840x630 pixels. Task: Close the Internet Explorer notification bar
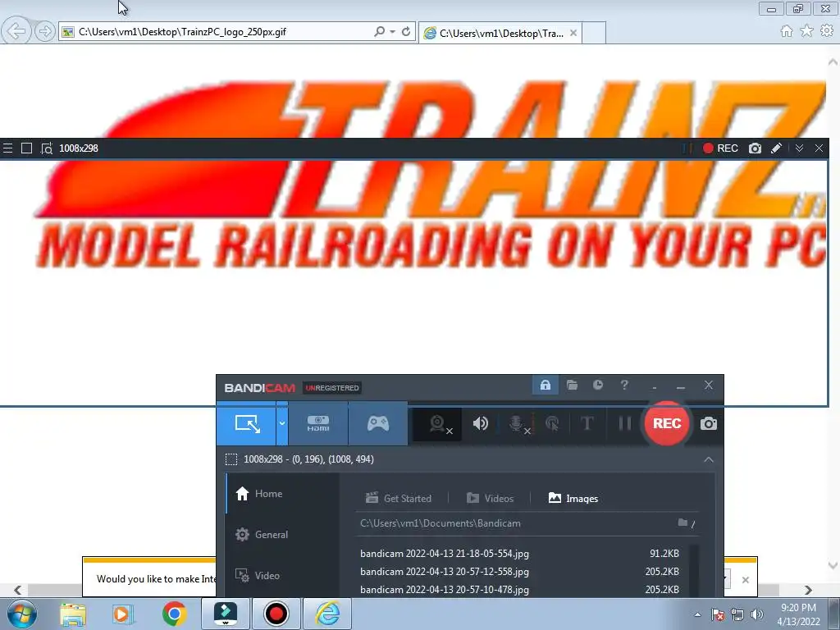[x=745, y=580]
